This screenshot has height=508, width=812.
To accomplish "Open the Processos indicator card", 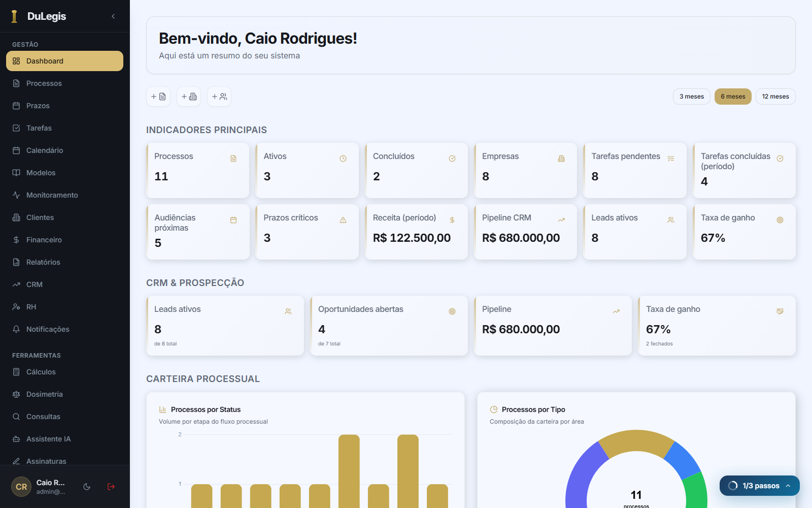I will tap(198, 170).
